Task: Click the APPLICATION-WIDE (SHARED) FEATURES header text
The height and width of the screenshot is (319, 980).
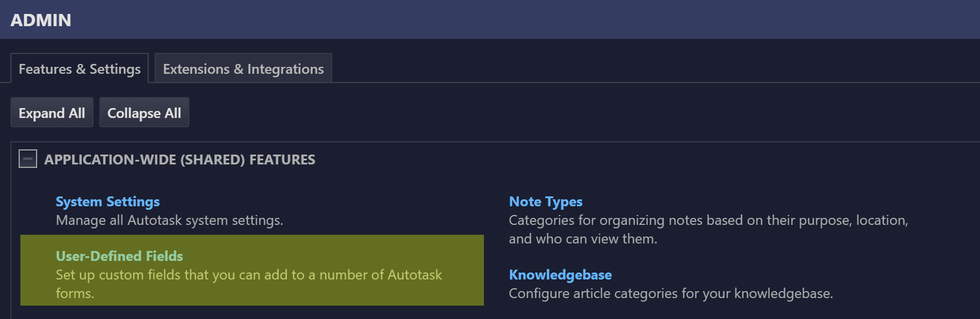Action: pos(180,160)
